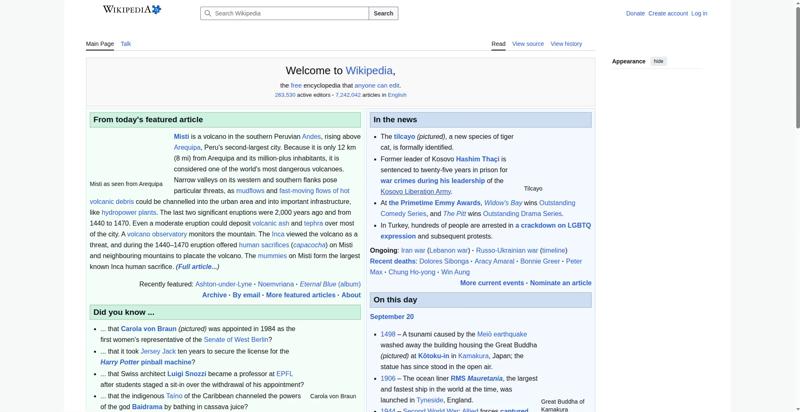
Task: Open the View history tab
Action: 566,44
